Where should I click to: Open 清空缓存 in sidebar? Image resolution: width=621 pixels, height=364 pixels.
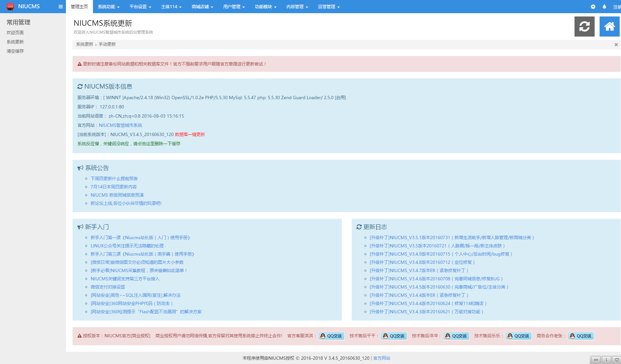15,51
